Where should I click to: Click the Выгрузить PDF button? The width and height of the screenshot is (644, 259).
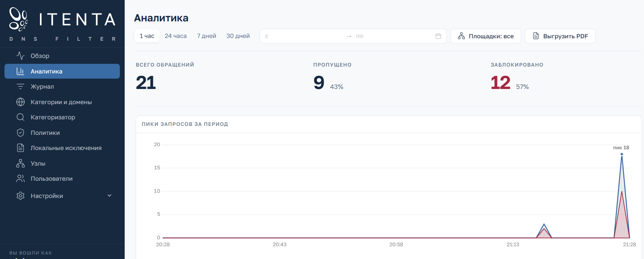[560, 36]
